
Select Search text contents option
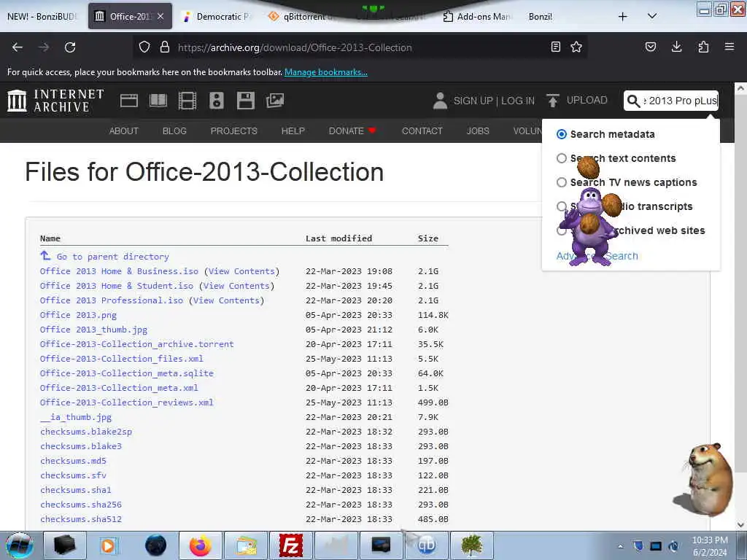(562, 158)
